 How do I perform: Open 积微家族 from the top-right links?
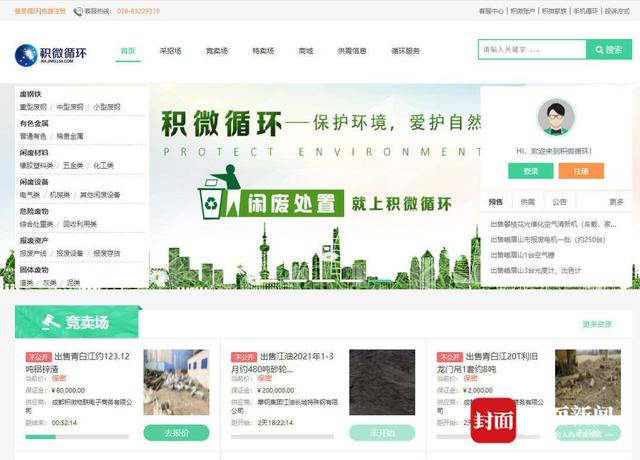554,11
